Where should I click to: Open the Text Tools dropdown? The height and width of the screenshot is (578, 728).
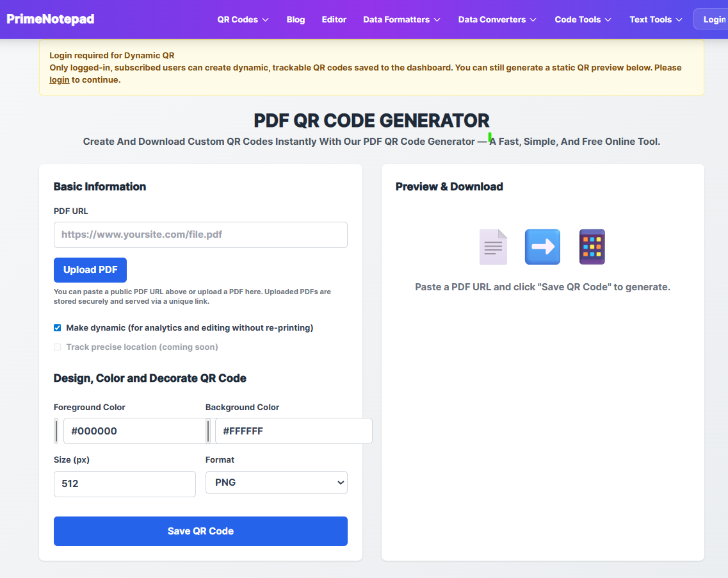click(x=655, y=19)
